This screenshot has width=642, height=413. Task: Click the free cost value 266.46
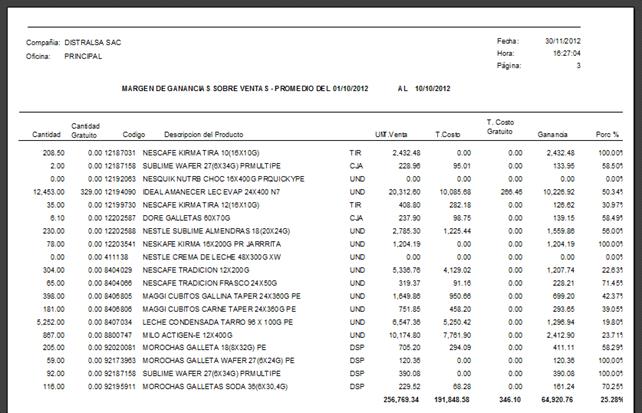(x=511, y=192)
